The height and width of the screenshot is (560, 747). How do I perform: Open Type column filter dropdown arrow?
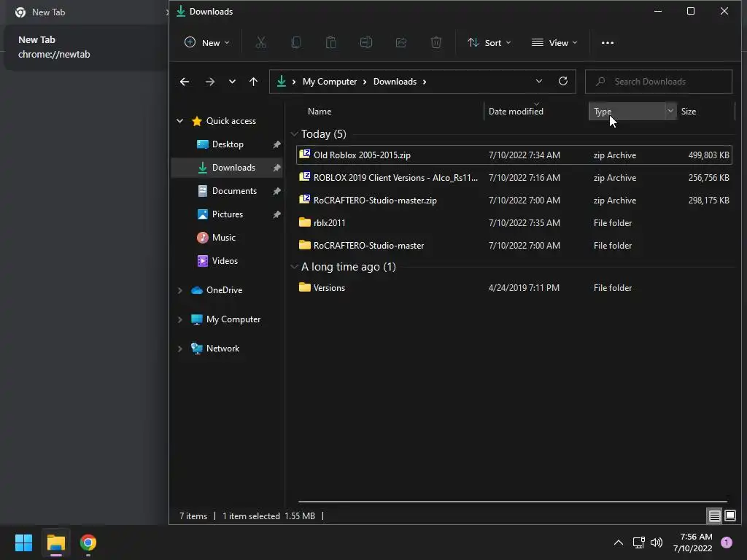[670, 111]
